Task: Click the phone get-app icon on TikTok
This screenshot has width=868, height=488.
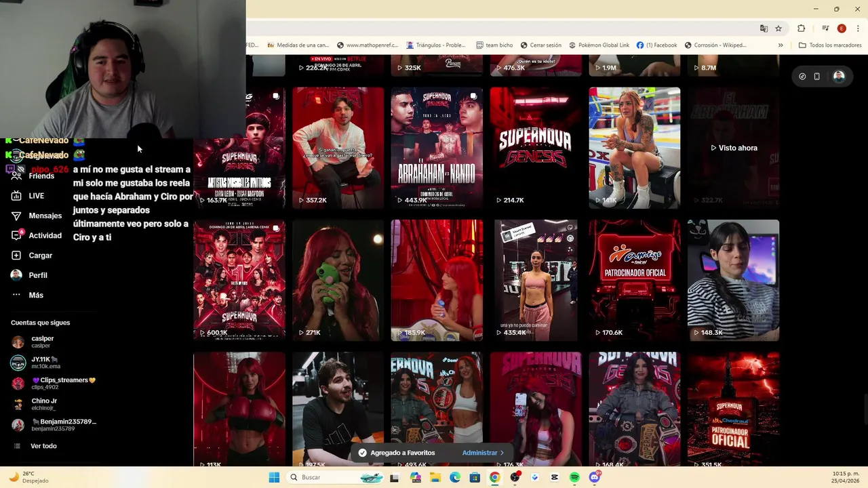Action: point(817,77)
